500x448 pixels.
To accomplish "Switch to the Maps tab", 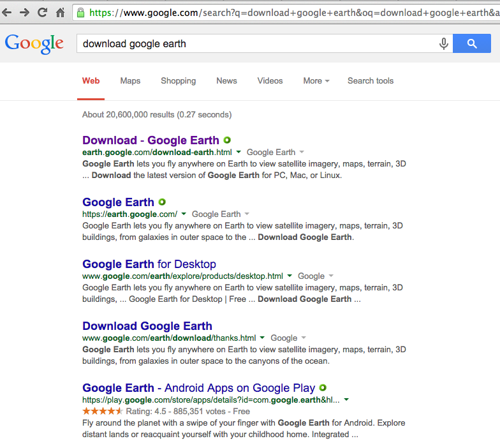I will pos(130,81).
